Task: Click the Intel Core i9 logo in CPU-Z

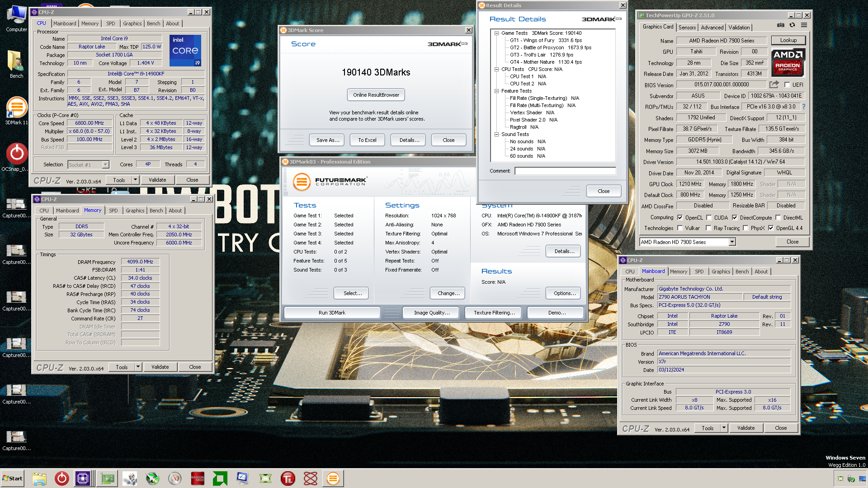Action: tap(185, 50)
